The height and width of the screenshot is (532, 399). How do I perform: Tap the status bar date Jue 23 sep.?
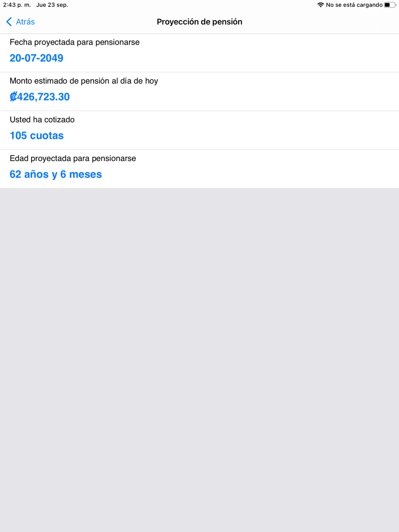[x=52, y=5]
